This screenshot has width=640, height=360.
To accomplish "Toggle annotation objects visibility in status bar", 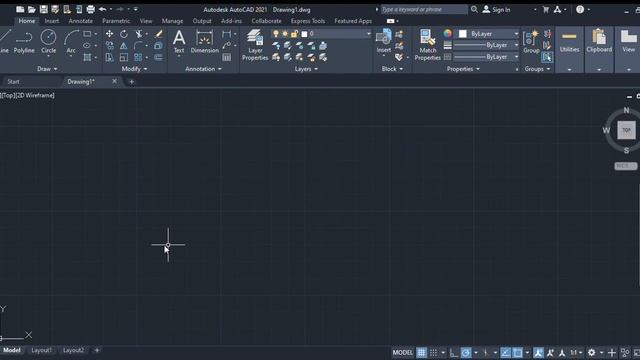I will click(x=538, y=352).
